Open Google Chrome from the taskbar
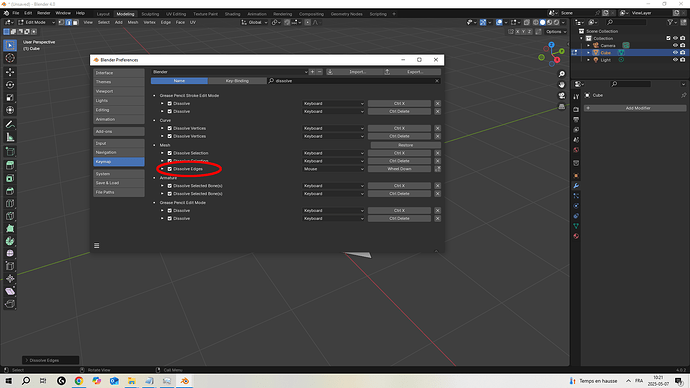Viewport: 690px width, 388px height. pyautogui.click(x=79, y=381)
